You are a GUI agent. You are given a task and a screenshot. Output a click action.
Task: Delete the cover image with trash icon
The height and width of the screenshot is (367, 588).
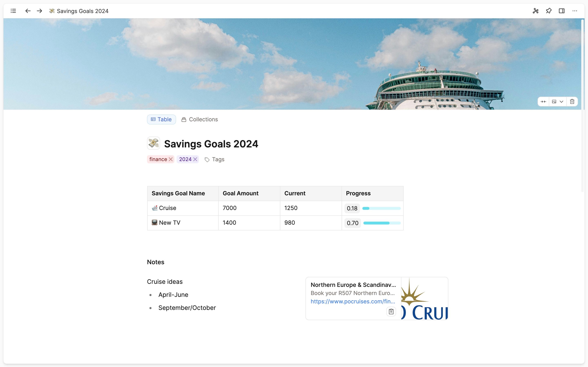click(572, 102)
